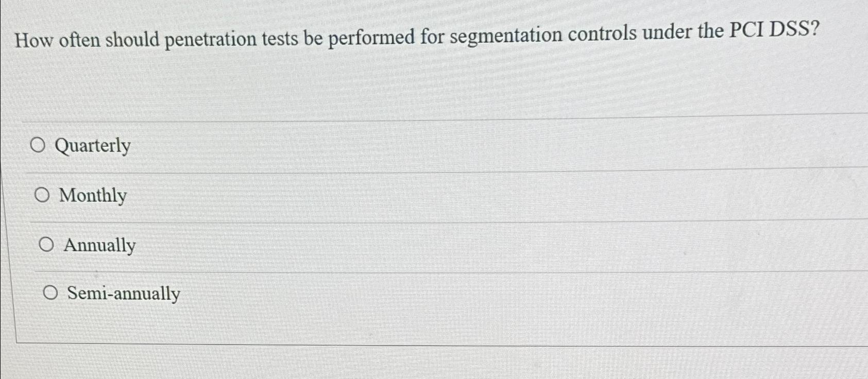Pick the correct answer: Annually
Viewport: 868px width, 379px height.
click(x=47, y=244)
